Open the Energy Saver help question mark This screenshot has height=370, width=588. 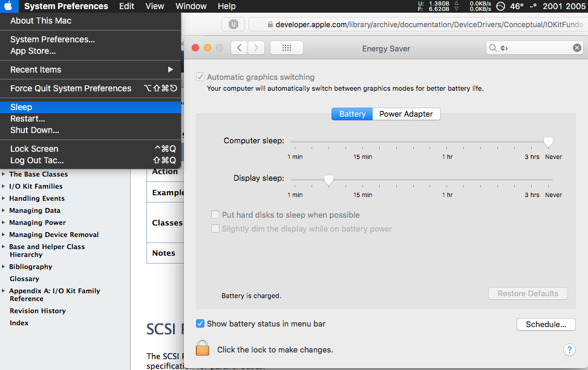click(569, 350)
